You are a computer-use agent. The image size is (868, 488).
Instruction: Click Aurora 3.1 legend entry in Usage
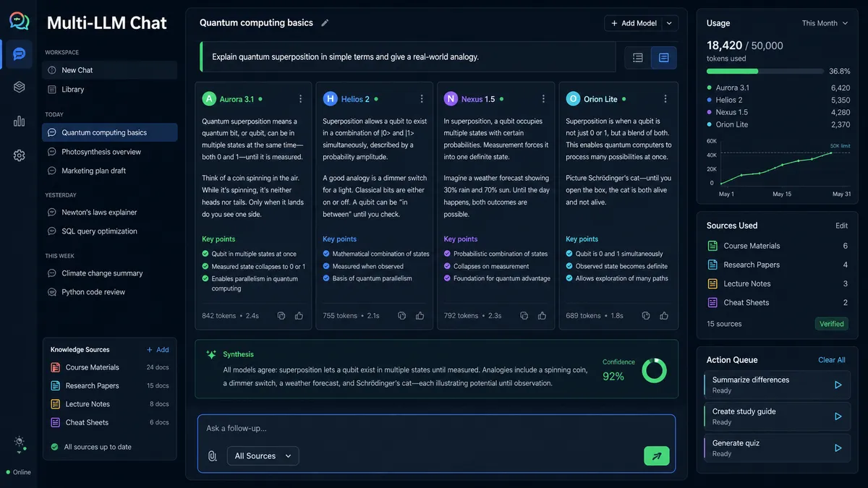[778, 87]
